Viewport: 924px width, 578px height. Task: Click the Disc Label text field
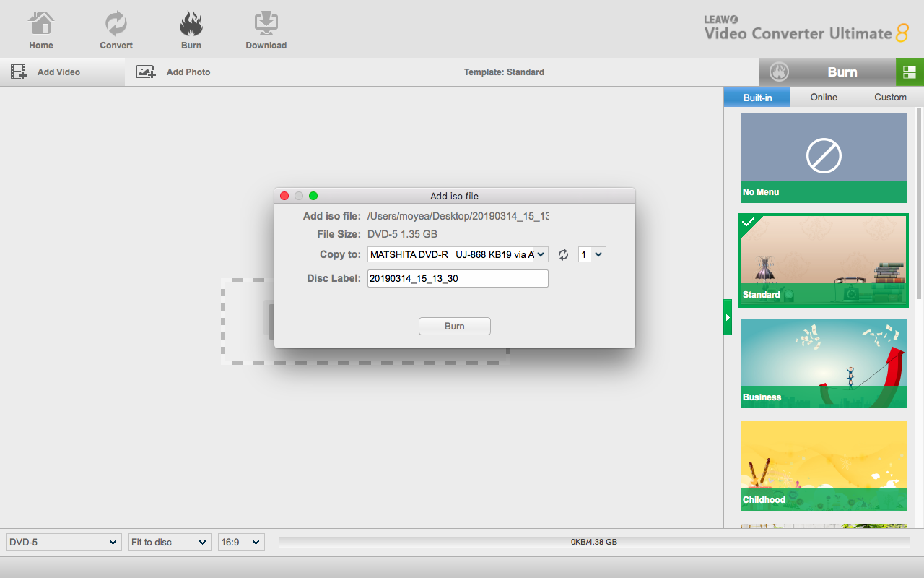[458, 278]
